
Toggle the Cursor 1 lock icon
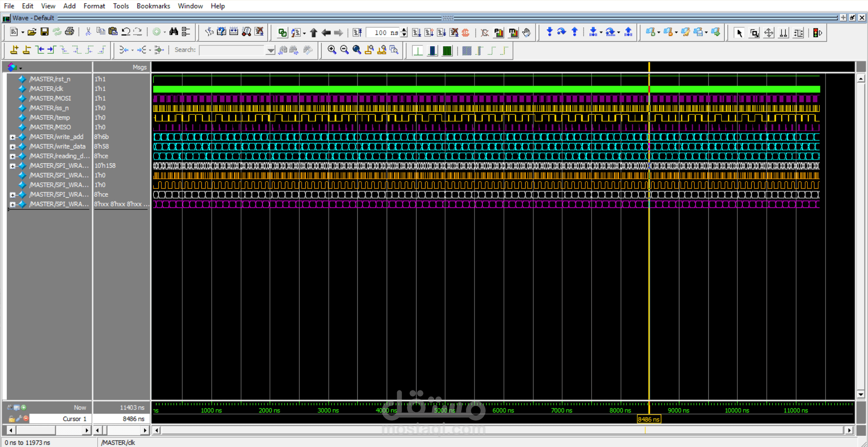(12, 419)
